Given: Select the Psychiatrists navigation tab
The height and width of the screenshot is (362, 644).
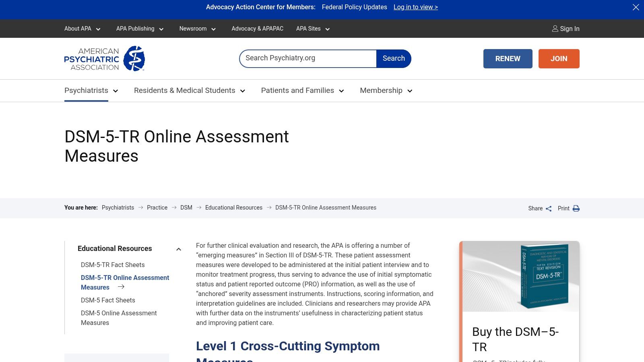Looking at the screenshot, I should pos(86,90).
